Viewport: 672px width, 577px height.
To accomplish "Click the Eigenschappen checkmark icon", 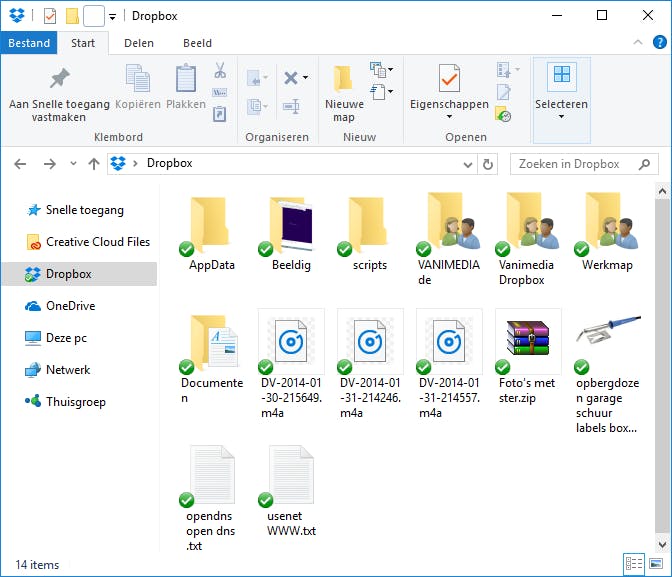I will (449, 78).
